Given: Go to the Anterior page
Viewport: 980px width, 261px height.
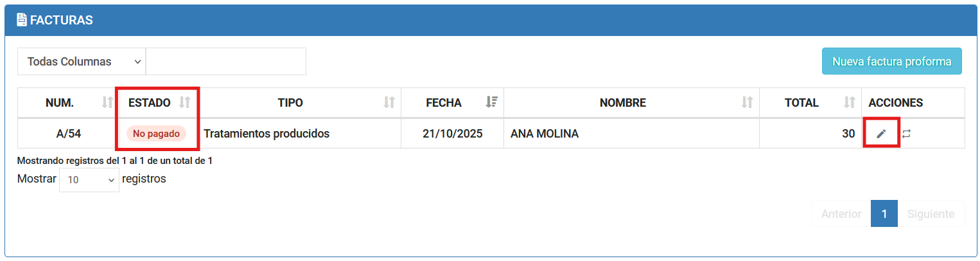Looking at the screenshot, I should [x=841, y=213].
